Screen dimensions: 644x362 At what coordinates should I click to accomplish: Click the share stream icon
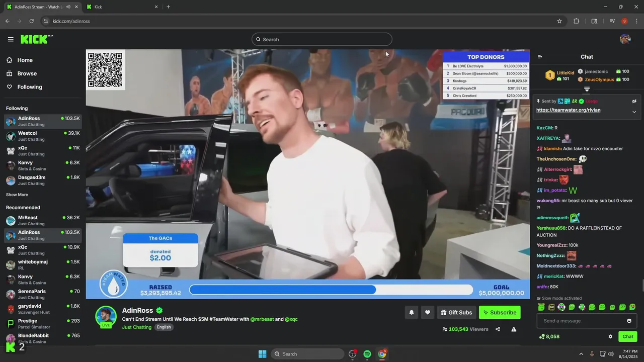[498, 329]
